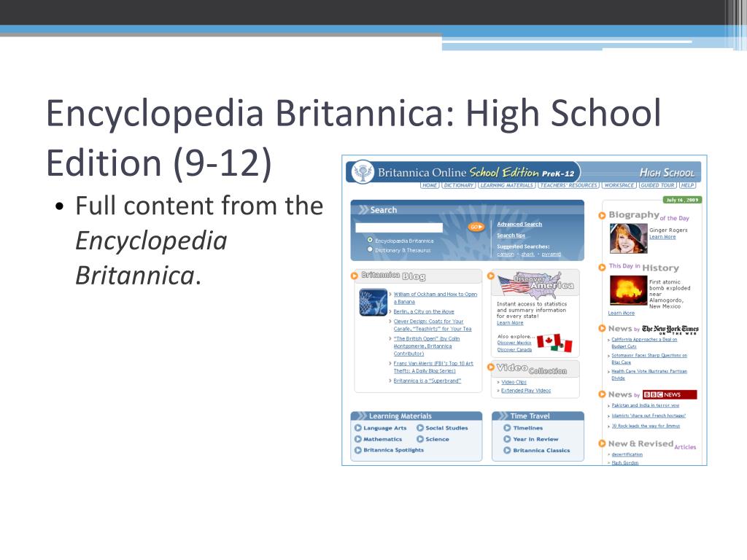This screenshot has height=560, width=747.
Task: Click the orange arrow beside New York Times news
Action: [x=602, y=328]
